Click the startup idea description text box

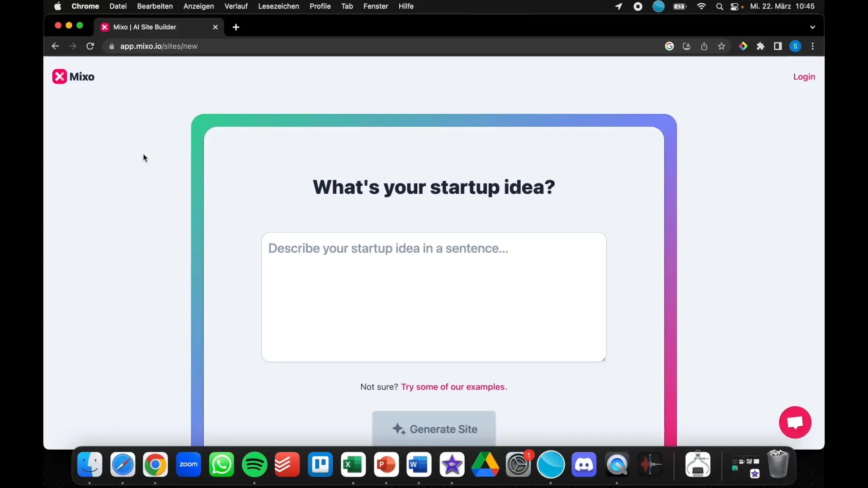coord(434,297)
